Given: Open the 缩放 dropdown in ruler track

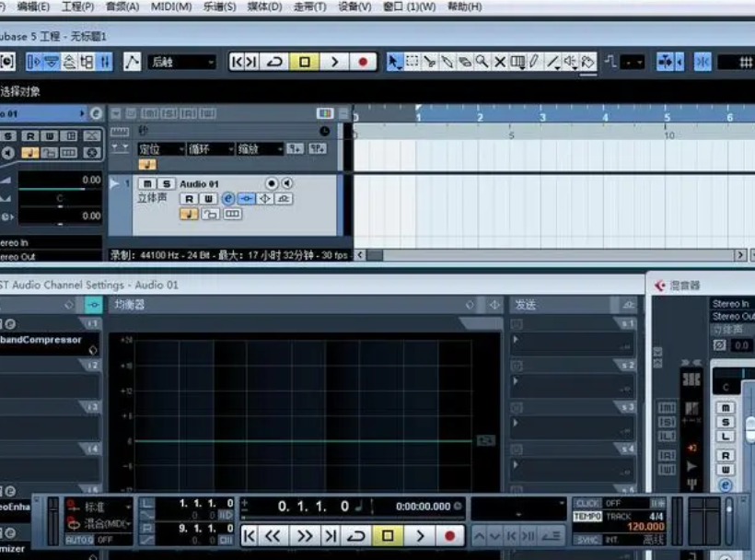Looking at the screenshot, I should [260, 149].
